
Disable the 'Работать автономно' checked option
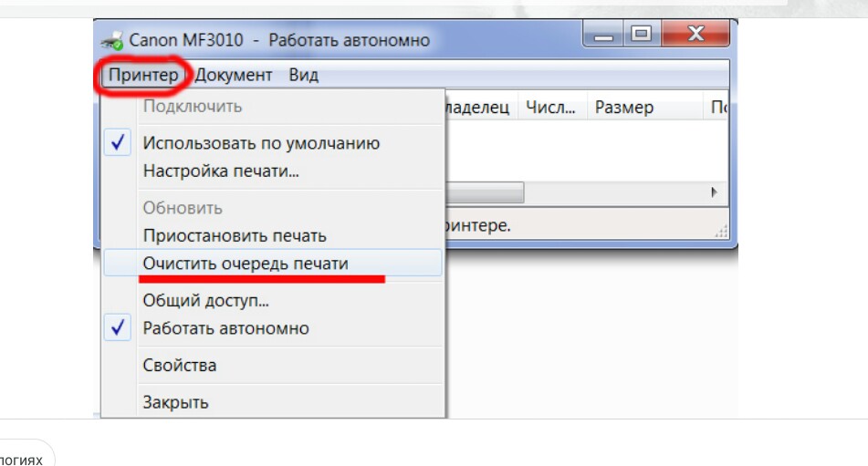(225, 328)
